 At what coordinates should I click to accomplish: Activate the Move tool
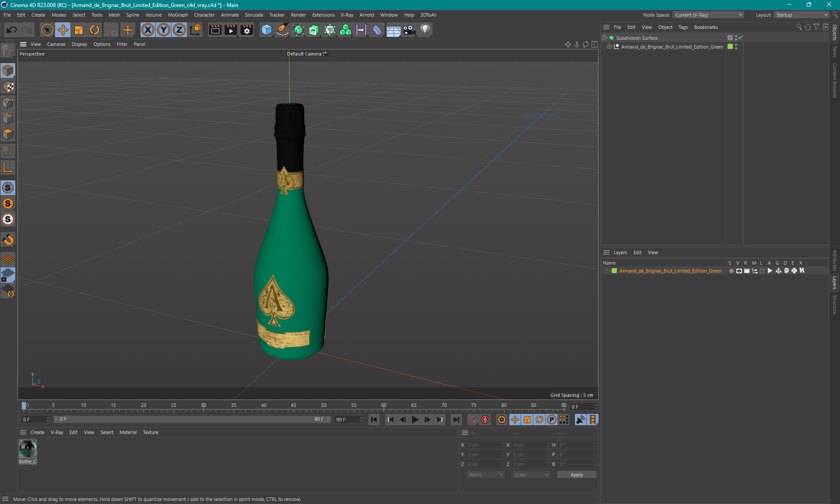(63, 30)
